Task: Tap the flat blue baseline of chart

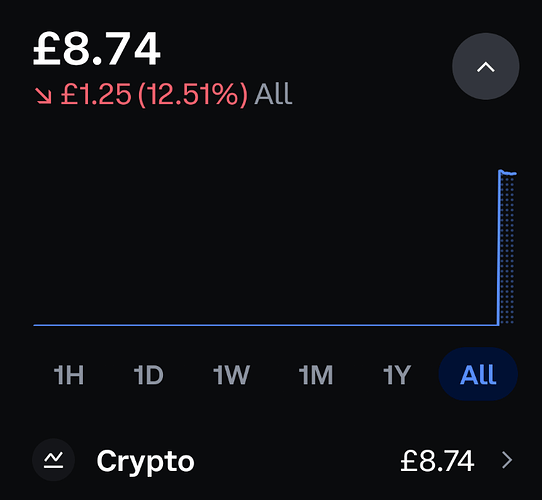Action: click(x=265, y=325)
